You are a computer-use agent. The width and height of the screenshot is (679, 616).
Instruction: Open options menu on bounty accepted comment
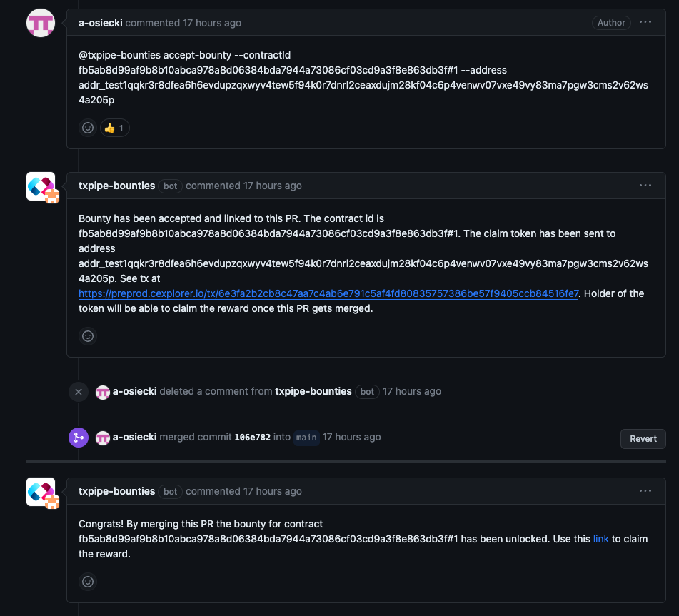tap(645, 185)
